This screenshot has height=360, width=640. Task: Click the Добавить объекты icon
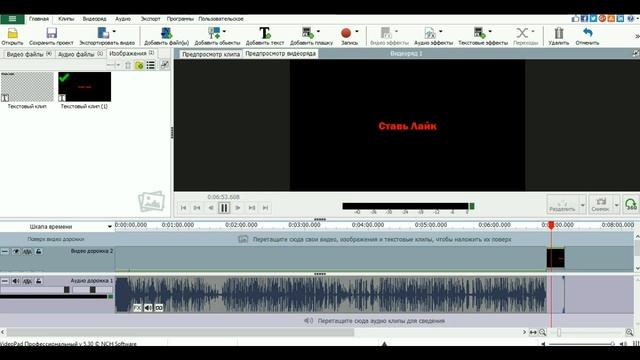[x=213, y=33]
